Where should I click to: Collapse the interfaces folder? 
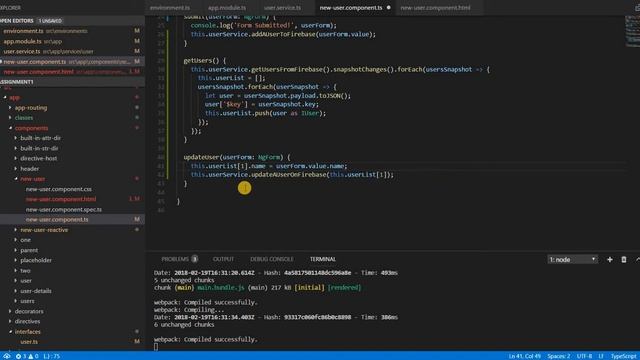tap(28, 332)
